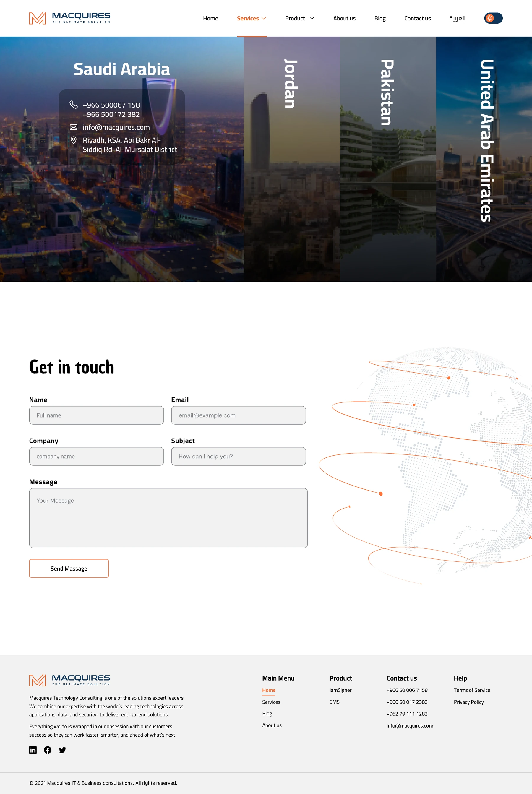Click footer phone +962 79 111 1282
Screen dimensions: 532x794
[x=407, y=714]
